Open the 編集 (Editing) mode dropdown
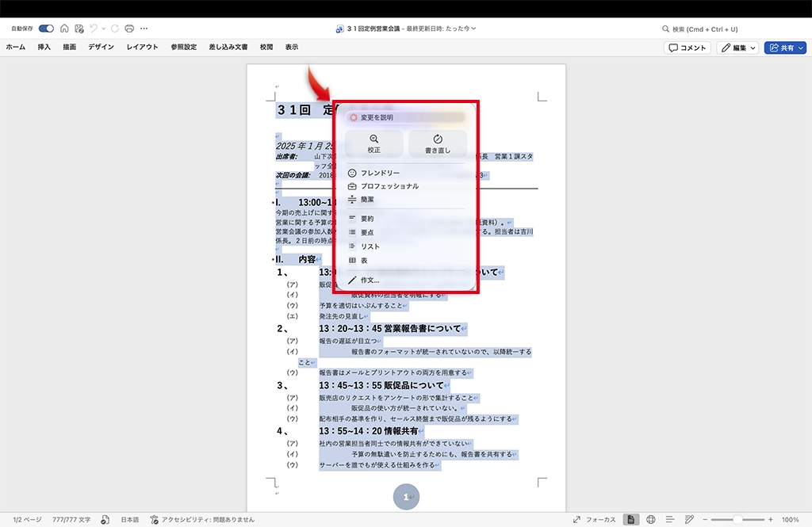 pyautogui.click(x=737, y=48)
